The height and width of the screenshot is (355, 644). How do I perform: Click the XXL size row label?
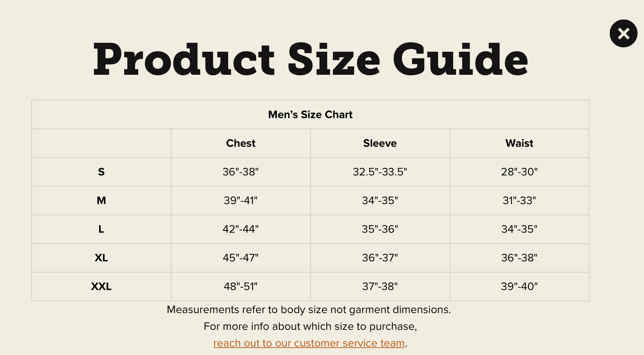click(x=101, y=287)
